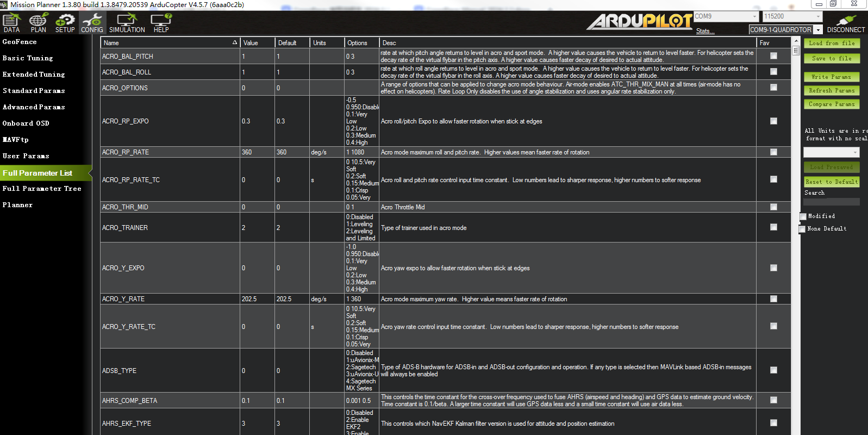Switch to Full Parameter Tree
Screen dimensions: 868x435
click(42, 189)
